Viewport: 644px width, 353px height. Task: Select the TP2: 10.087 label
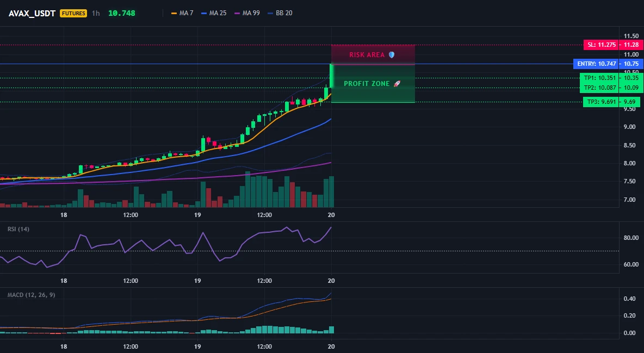pyautogui.click(x=599, y=88)
